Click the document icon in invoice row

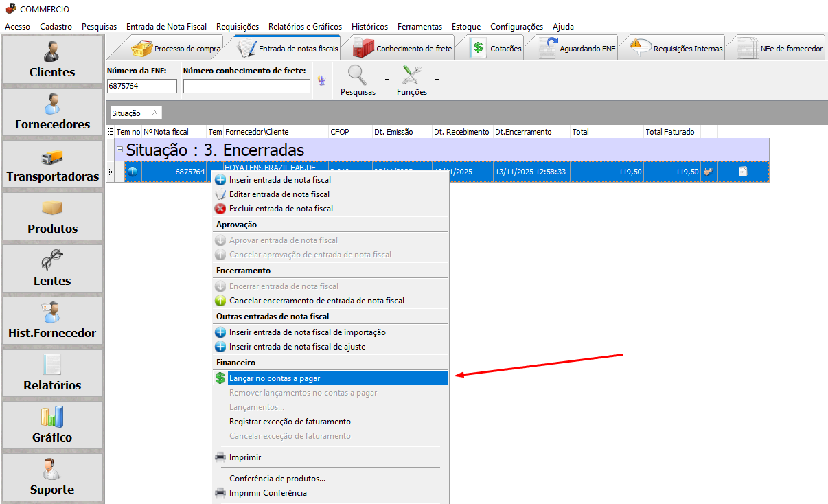(742, 172)
